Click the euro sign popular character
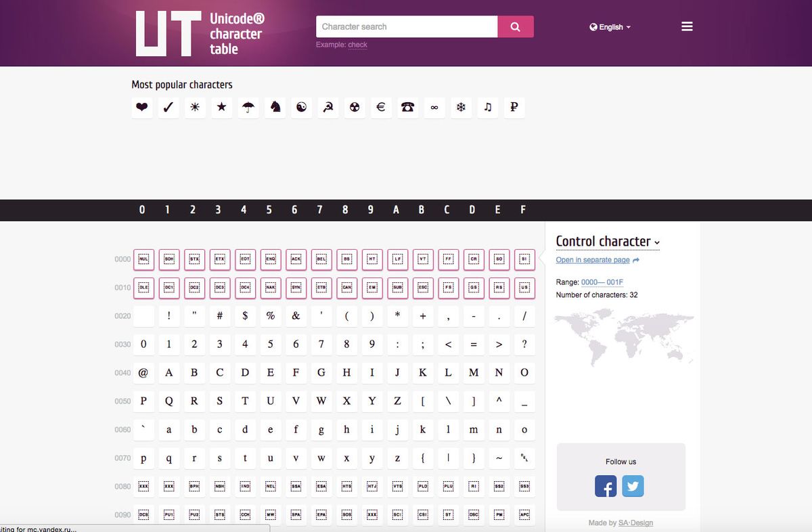This screenshot has height=532, width=812. [381, 107]
